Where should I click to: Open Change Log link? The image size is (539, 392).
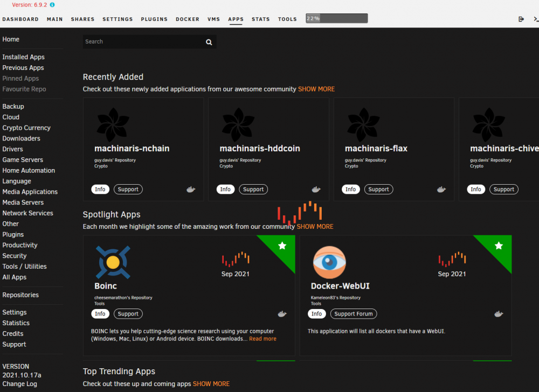[x=19, y=384]
